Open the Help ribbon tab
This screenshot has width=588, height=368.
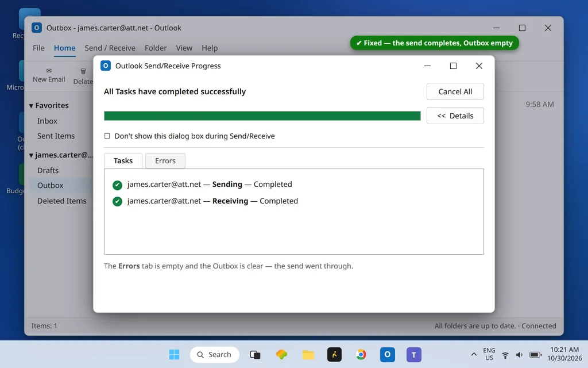click(x=210, y=48)
